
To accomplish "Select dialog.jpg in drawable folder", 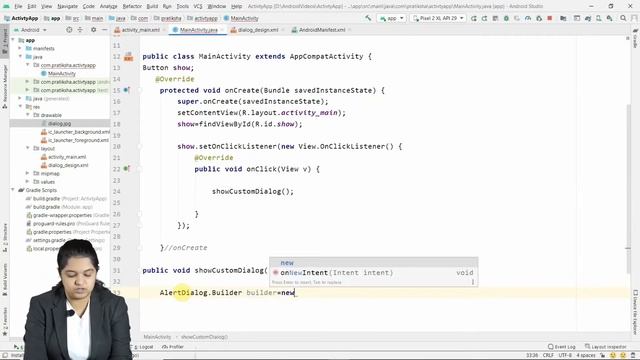I will (60, 123).
